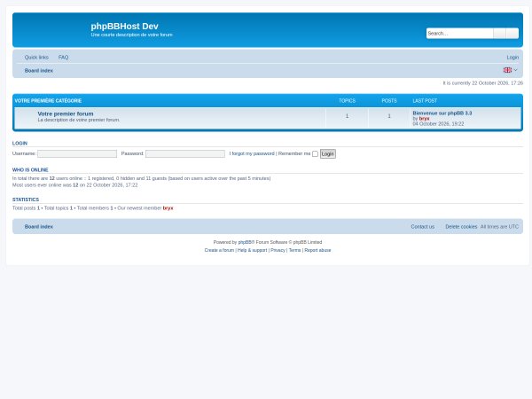This screenshot has width=532, height=399.
Task: Click Create a forum footer link
Action: point(219,250)
